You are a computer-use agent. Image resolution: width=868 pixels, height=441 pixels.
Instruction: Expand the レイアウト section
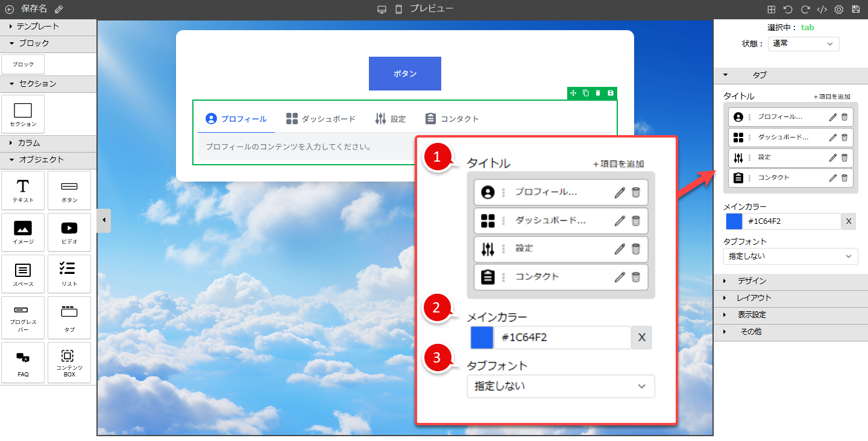pos(753,298)
